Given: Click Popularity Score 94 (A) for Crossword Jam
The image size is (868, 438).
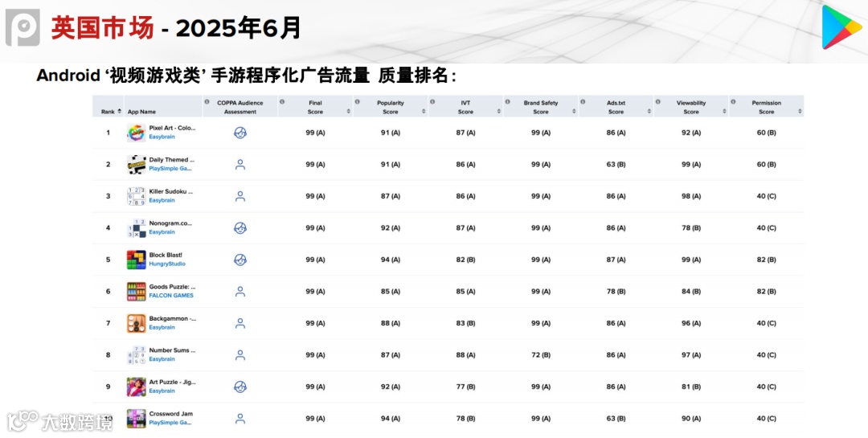Looking at the screenshot, I should [390, 419].
